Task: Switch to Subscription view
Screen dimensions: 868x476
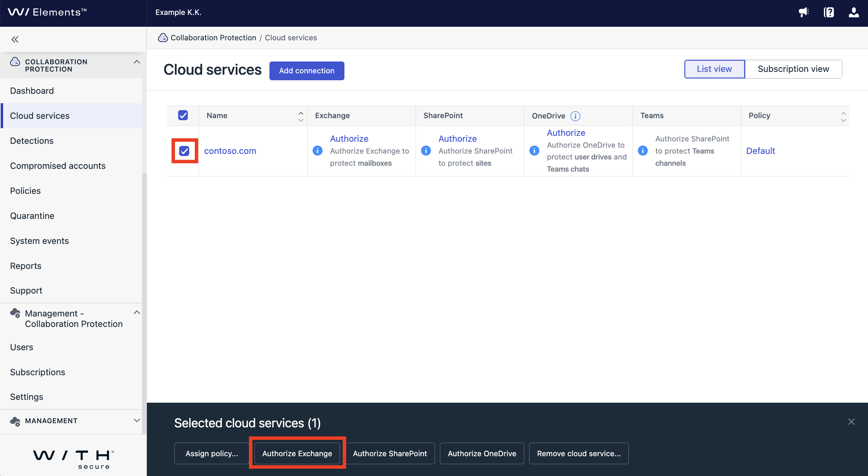Action: tap(793, 69)
